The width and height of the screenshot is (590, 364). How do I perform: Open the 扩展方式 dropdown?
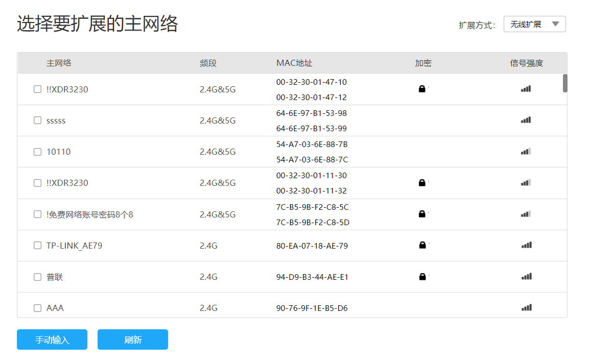tap(534, 24)
